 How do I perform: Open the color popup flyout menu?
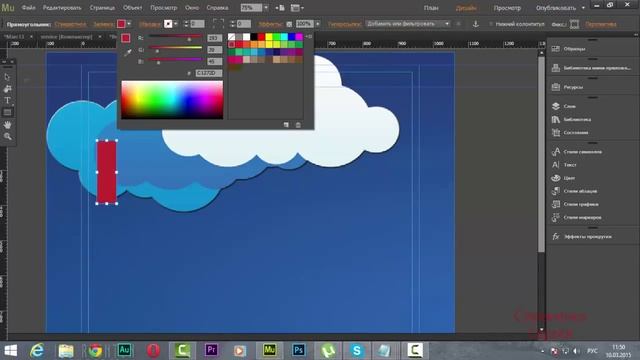pos(309,37)
